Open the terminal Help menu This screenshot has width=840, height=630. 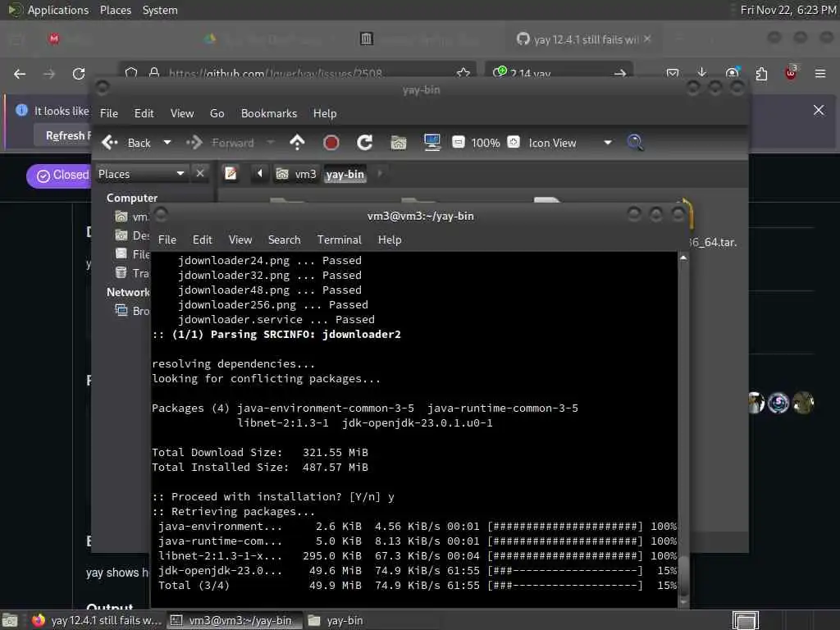coord(390,240)
